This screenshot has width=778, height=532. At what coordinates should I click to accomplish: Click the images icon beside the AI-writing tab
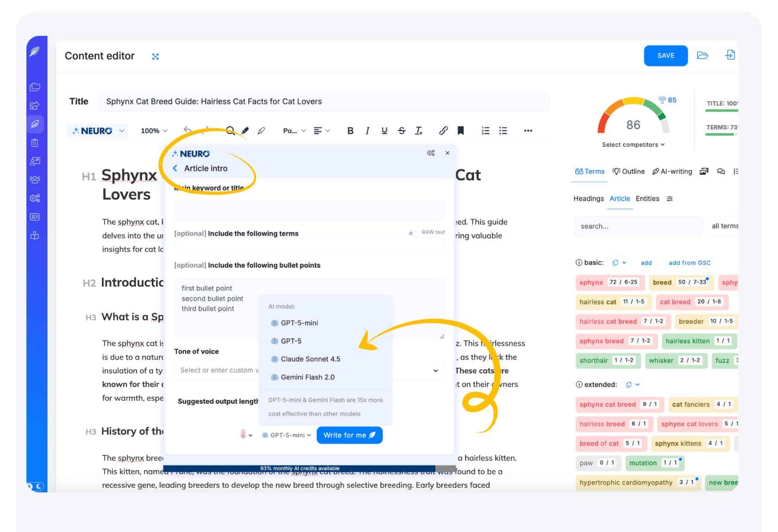click(704, 171)
